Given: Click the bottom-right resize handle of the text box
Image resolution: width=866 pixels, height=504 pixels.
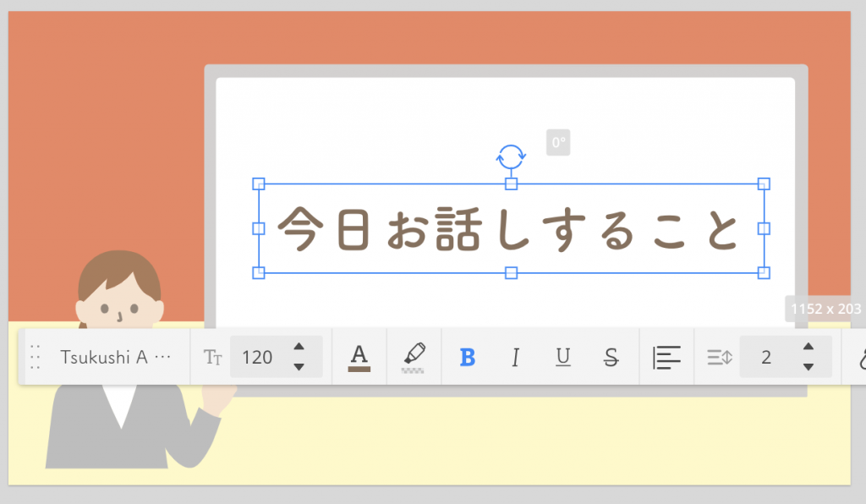Looking at the screenshot, I should pos(764,272).
